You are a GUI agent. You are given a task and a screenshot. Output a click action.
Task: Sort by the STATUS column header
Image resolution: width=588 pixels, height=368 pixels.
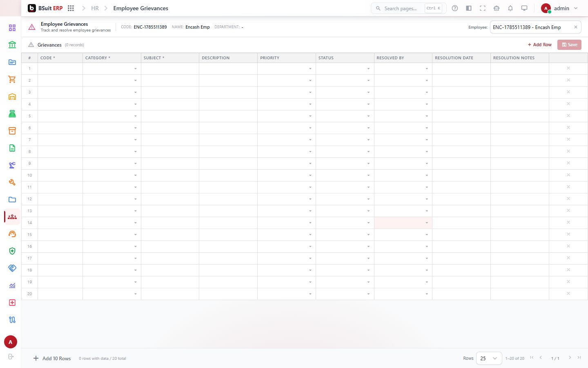tap(345, 58)
